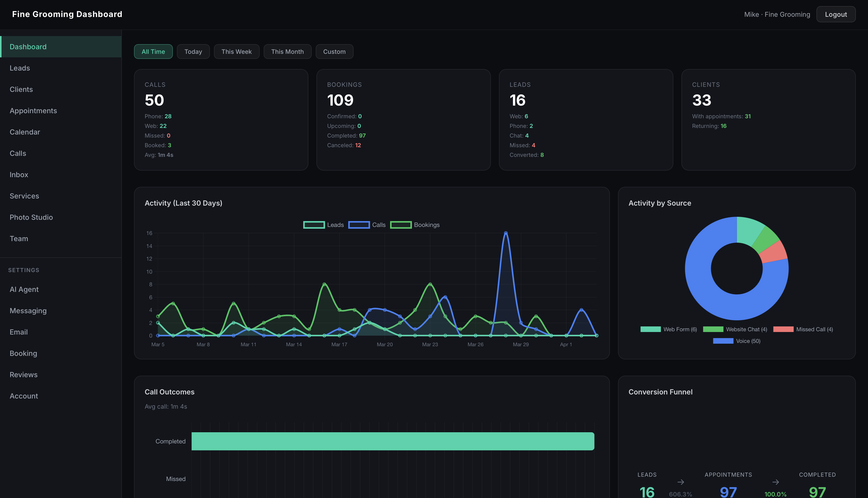The image size is (868, 498).
Task: Navigate to the Calendar page
Action: [x=25, y=132]
